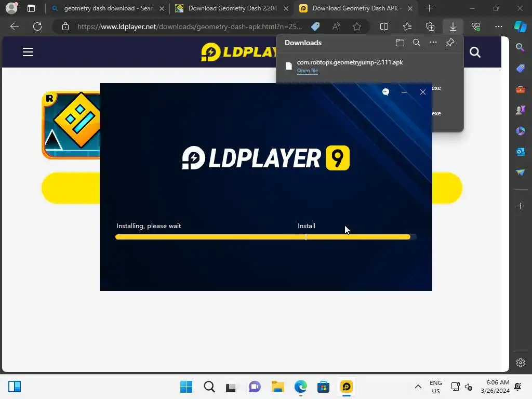View site information lock icon
532x399 pixels.
(65, 26)
